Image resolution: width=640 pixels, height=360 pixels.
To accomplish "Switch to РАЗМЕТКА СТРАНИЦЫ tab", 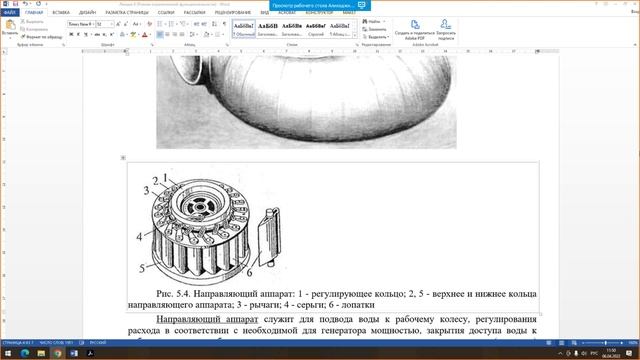I will click(x=127, y=13).
